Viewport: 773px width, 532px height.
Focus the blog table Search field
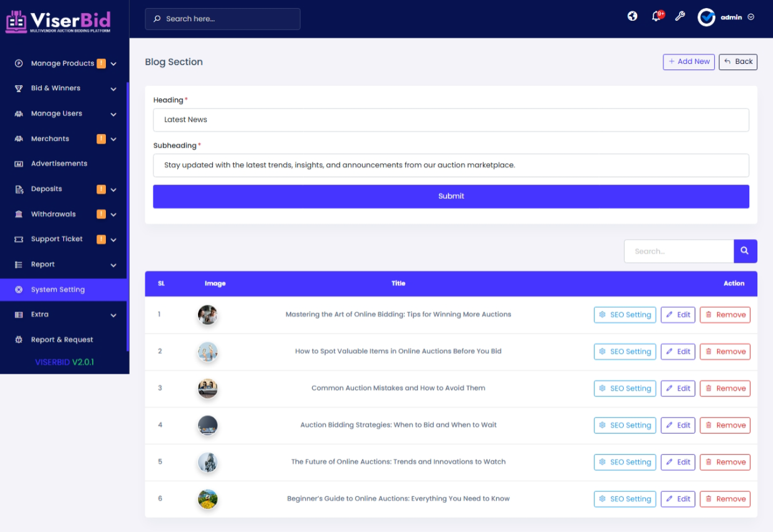(679, 251)
